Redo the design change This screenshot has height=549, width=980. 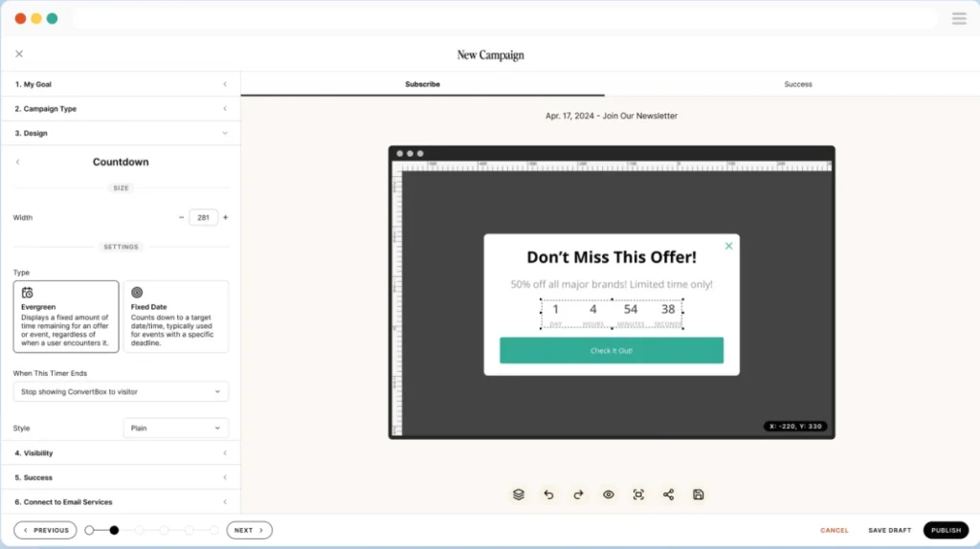578,494
